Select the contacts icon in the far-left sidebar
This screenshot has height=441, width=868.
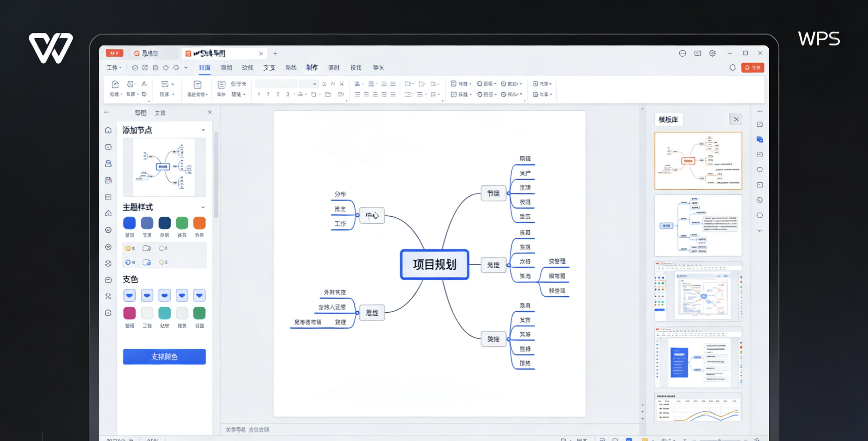(108, 164)
